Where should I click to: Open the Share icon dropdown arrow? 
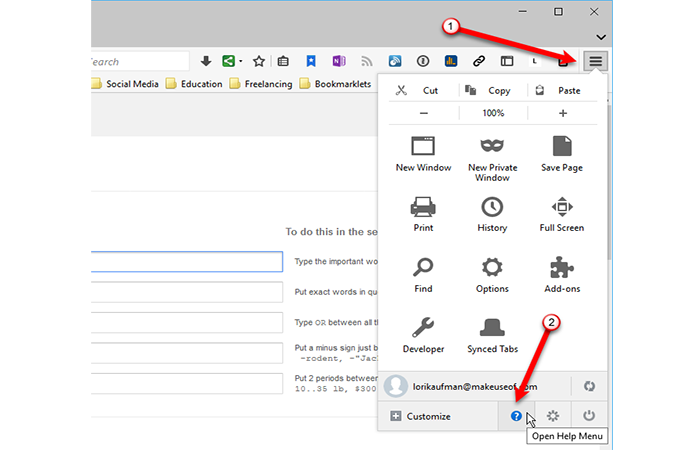pos(241,61)
